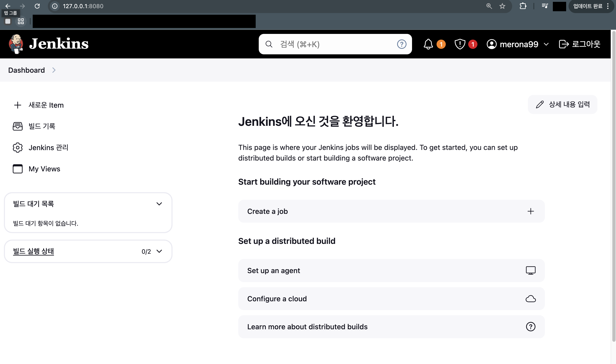Image resolution: width=616 pixels, height=364 pixels.
Task: Click the address bar URL 127.0.0.1:8080
Action: coord(83,6)
